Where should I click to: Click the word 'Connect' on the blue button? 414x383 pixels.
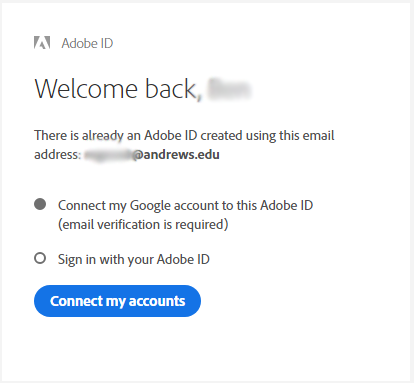click(76, 301)
